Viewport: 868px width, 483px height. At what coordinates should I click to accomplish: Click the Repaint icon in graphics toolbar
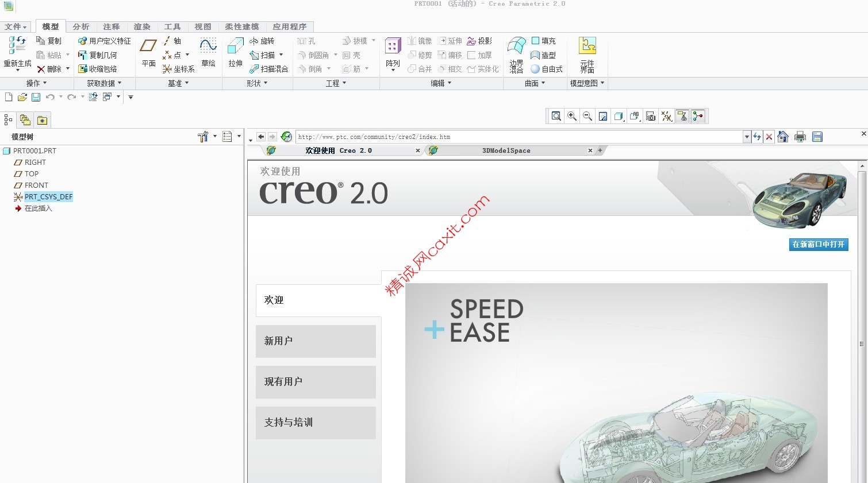[603, 117]
